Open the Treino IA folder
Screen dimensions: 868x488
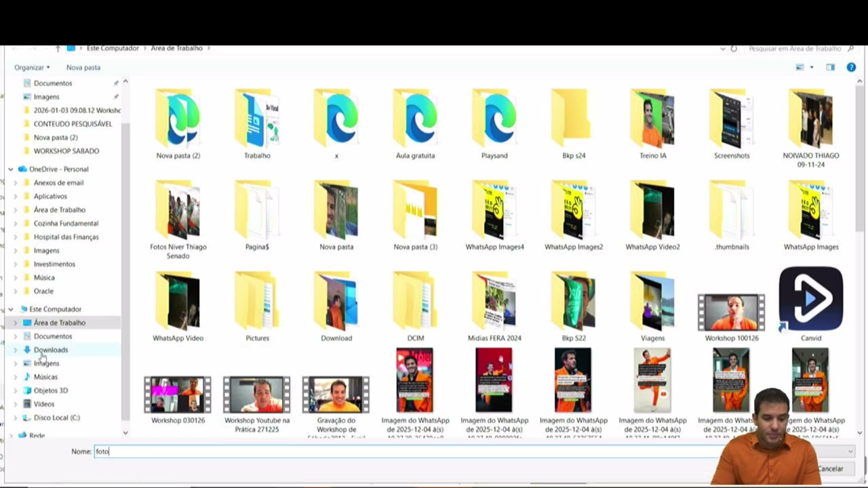tap(652, 123)
